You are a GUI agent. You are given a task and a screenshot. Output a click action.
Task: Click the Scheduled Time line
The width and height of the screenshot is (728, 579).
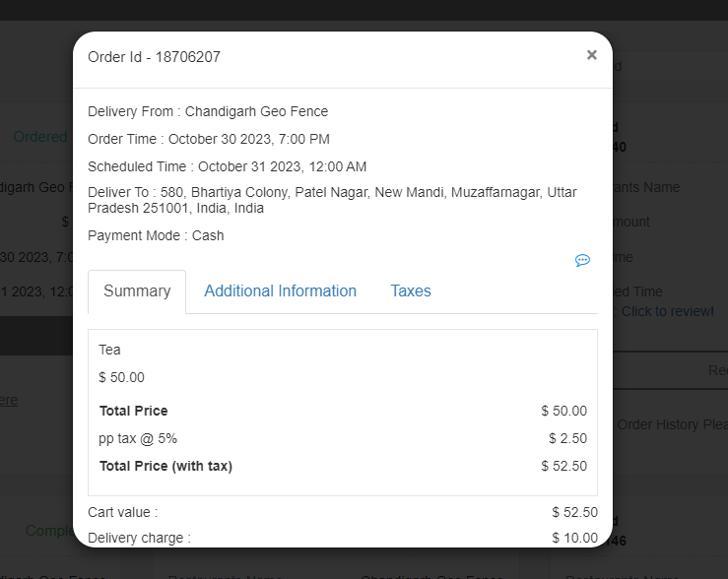[227, 166]
